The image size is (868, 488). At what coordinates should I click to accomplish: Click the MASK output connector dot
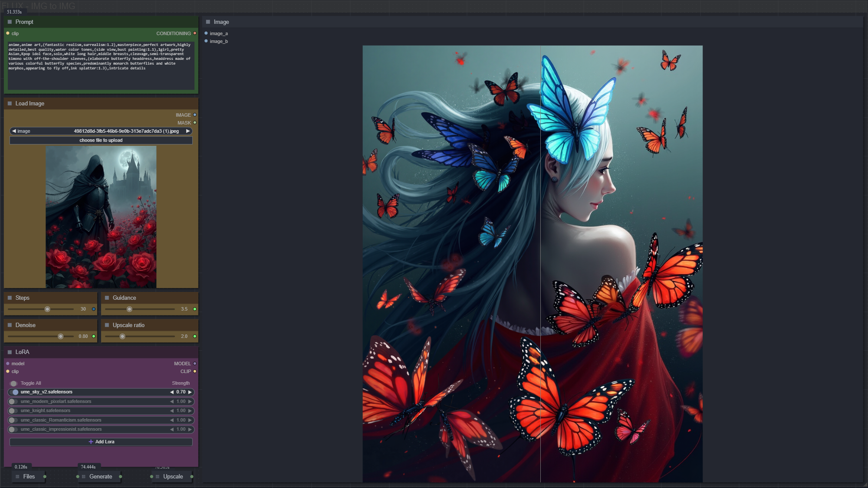[x=195, y=123]
